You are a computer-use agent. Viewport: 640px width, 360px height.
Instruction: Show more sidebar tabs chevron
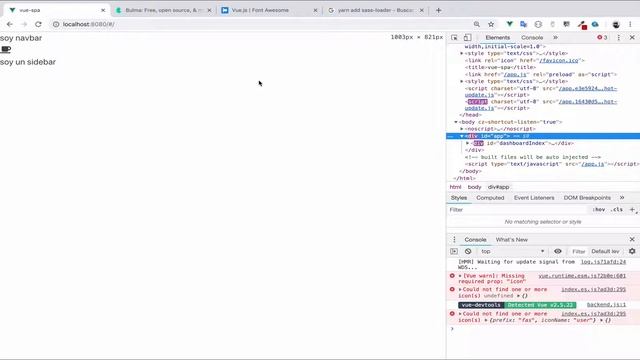coord(622,198)
